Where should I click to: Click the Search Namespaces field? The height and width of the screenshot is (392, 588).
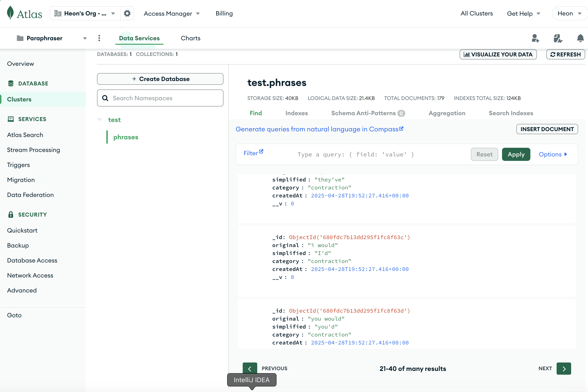click(160, 98)
